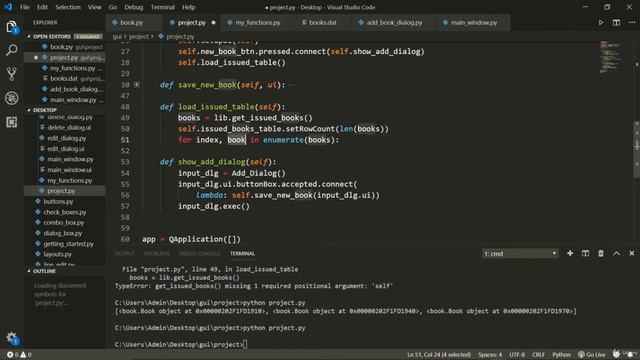
Task: Open the View menu
Action: click(x=94, y=7)
